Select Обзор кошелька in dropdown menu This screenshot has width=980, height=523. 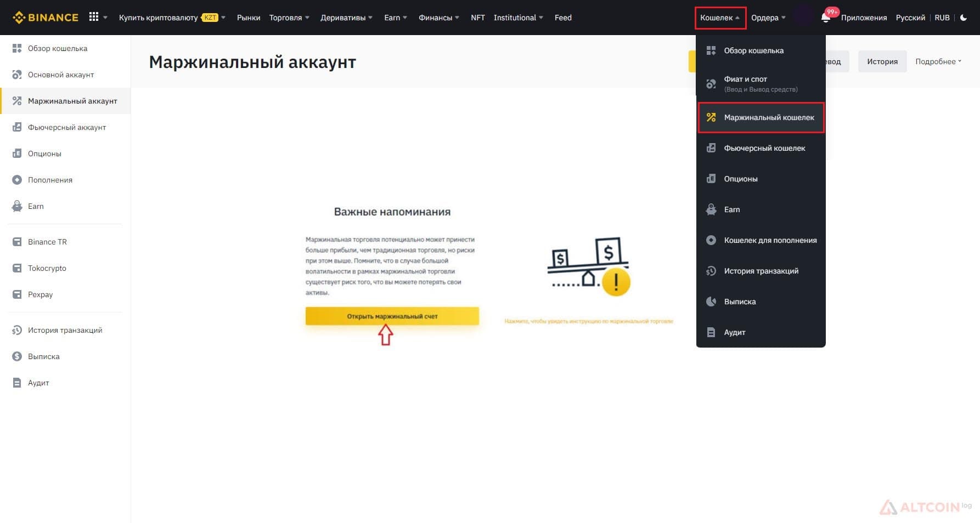[761, 50]
